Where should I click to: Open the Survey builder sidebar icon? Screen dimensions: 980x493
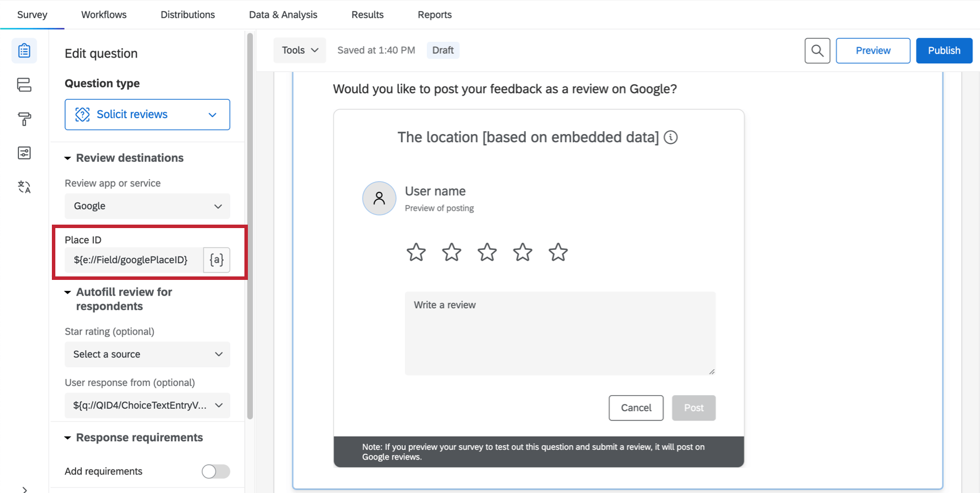point(24,51)
